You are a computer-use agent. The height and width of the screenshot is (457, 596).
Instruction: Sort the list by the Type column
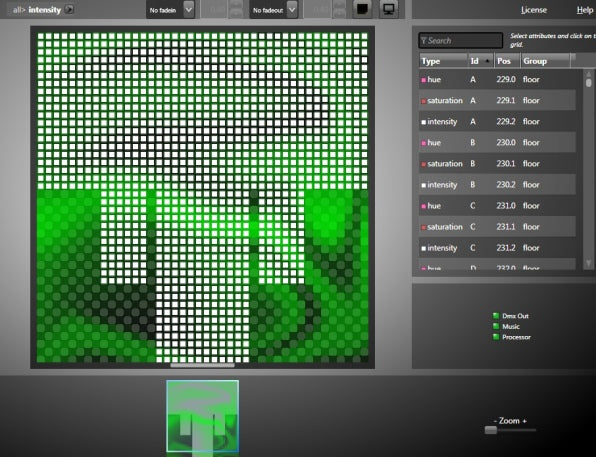click(x=443, y=61)
